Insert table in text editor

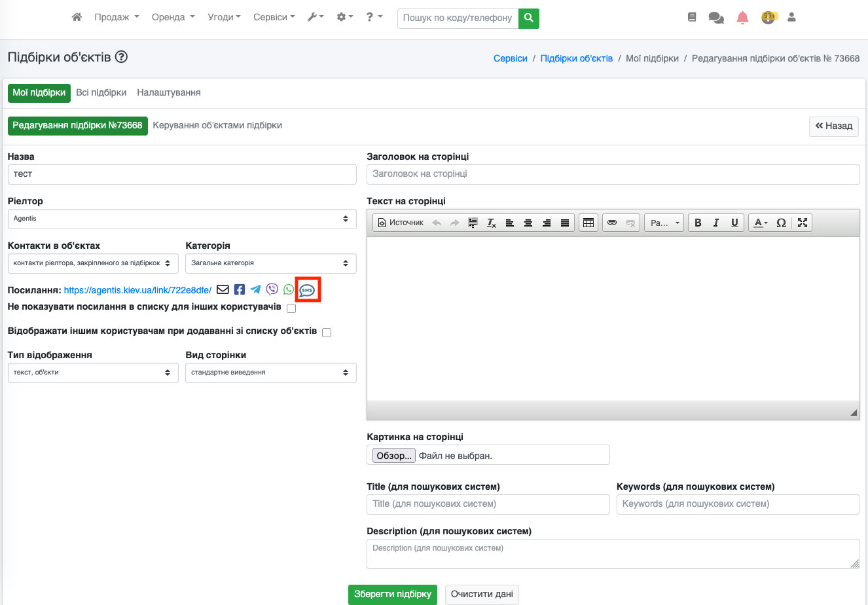588,223
